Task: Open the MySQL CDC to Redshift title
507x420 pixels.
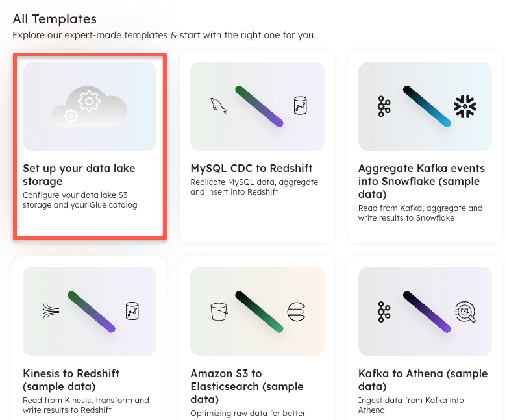Action: pyautogui.click(x=252, y=168)
